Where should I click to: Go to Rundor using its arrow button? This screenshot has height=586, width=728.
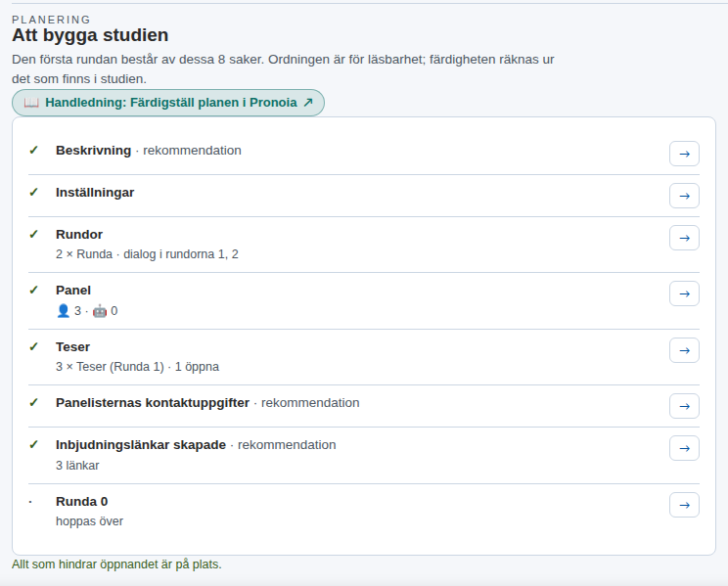(684, 238)
